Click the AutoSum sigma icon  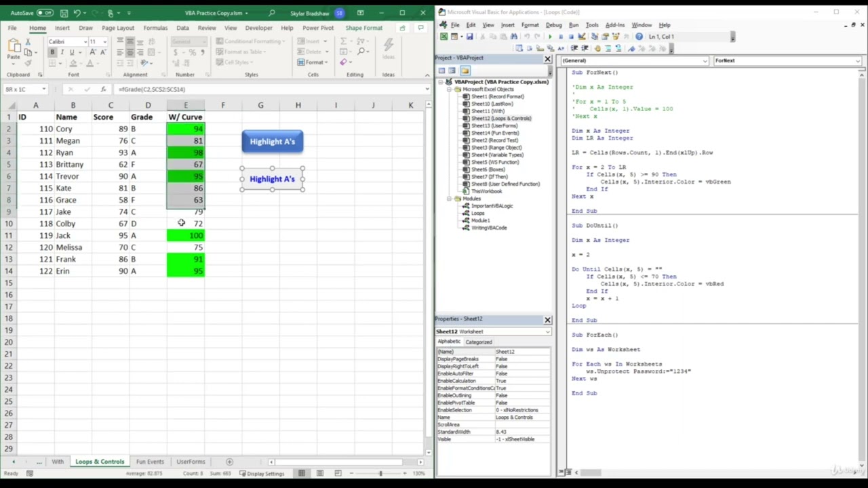coord(344,41)
